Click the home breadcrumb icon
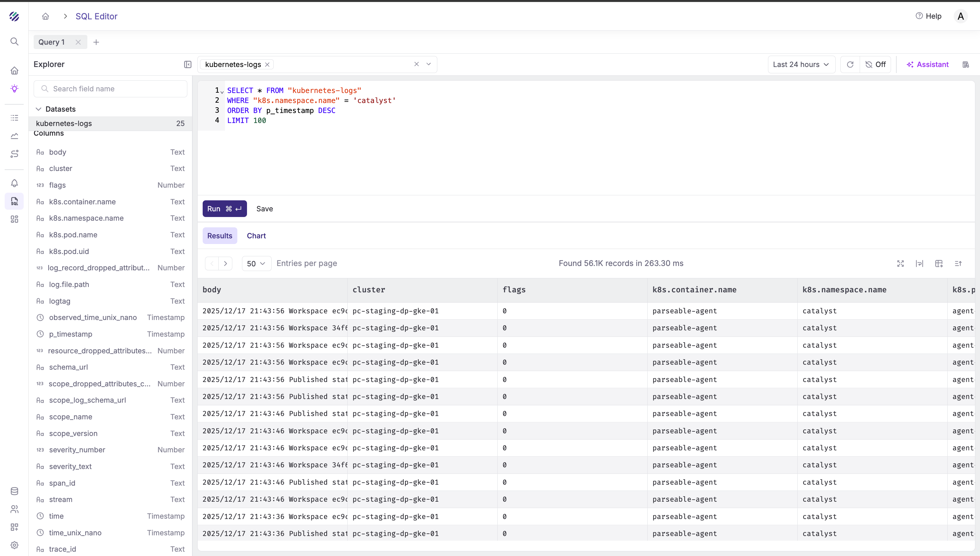Image resolution: width=980 pixels, height=556 pixels. click(x=45, y=16)
